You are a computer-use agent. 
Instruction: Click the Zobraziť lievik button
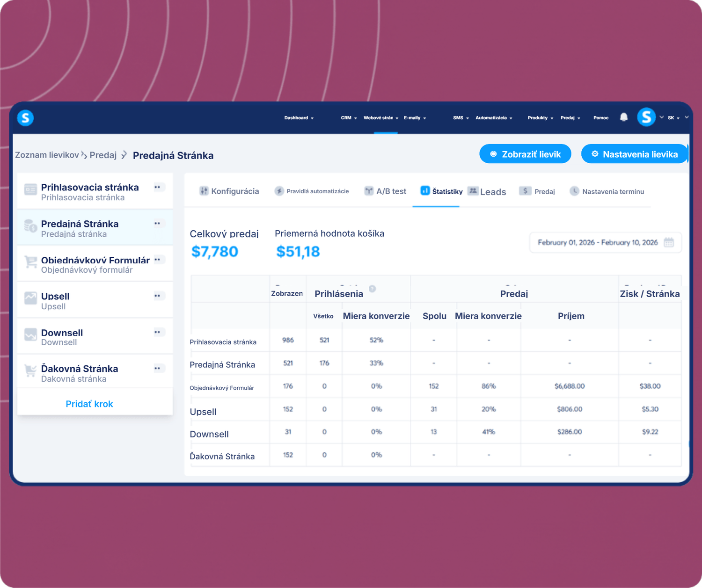tap(525, 154)
